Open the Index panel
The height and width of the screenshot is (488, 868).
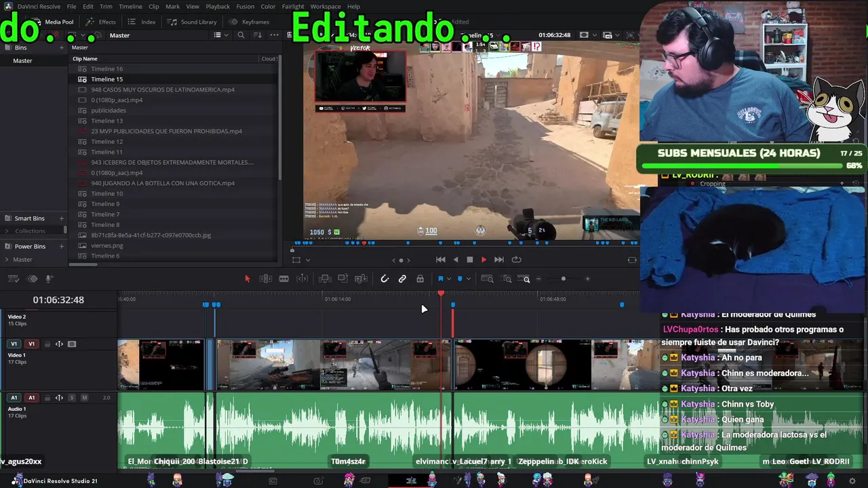pyautogui.click(x=142, y=22)
